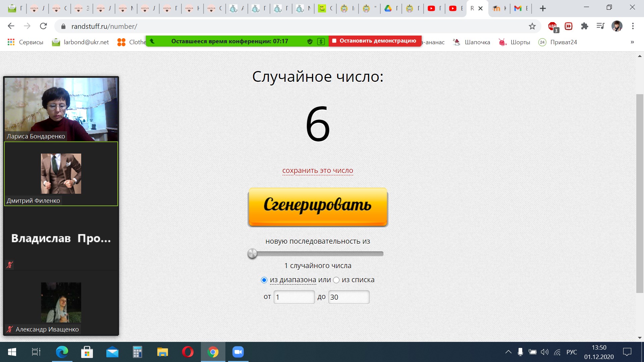Open the Opera browser in taskbar
The height and width of the screenshot is (362, 644).
click(x=187, y=352)
